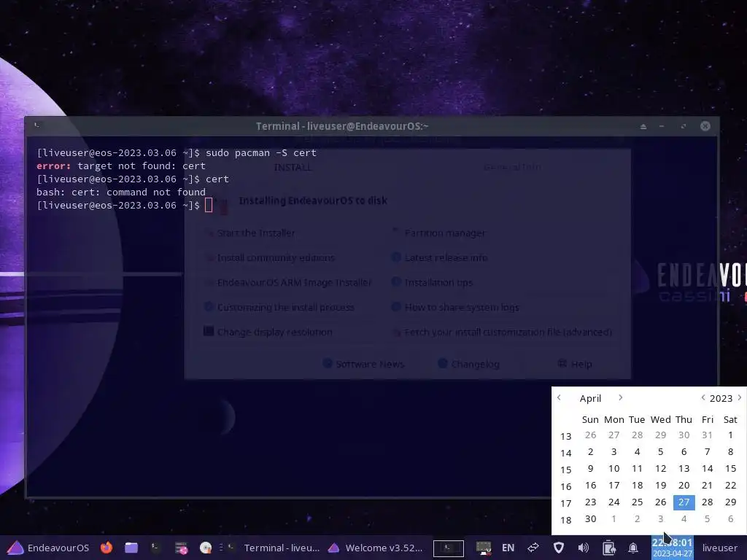
Task: Click the April month label in calendar
Action: tap(590, 399)
